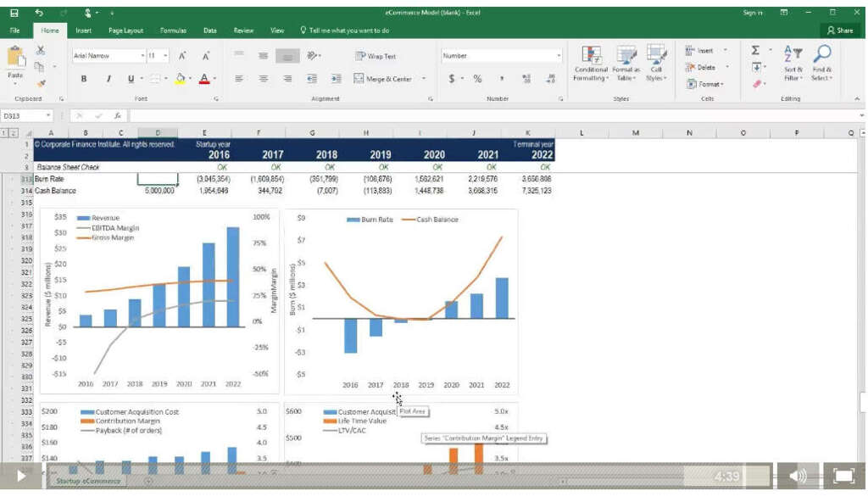Open Conditional Formatting

(591, 64)
